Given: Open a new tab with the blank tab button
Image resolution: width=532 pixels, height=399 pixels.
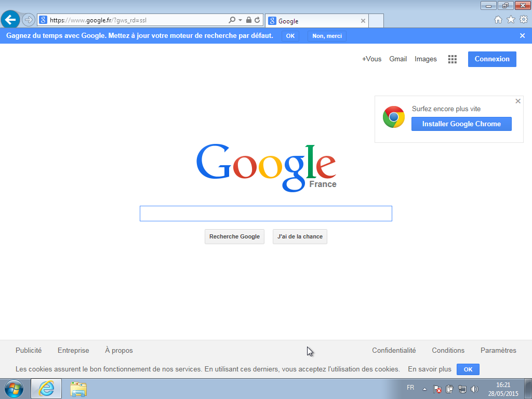Looking at the screenshot, I should pyautogui.click(x=376, y=21).
